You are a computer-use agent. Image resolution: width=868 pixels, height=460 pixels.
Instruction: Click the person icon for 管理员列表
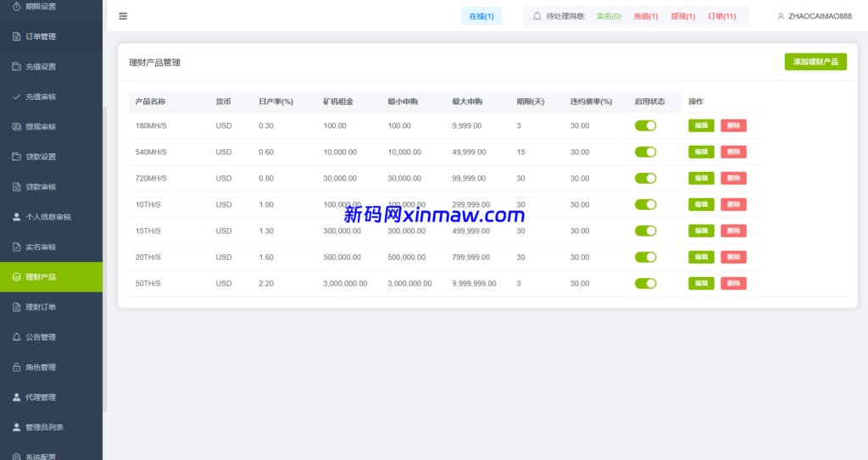(x=17, y=427)
